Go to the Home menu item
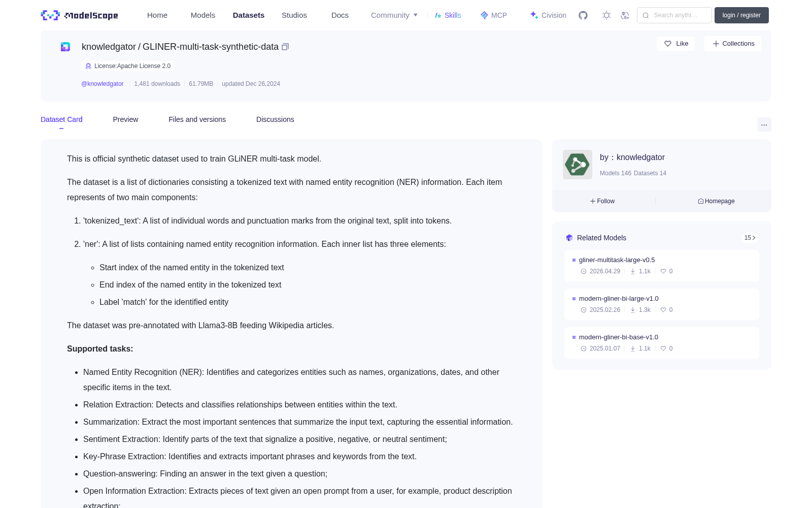The width and height of the screenshot is (812, 508). [157, 15]
